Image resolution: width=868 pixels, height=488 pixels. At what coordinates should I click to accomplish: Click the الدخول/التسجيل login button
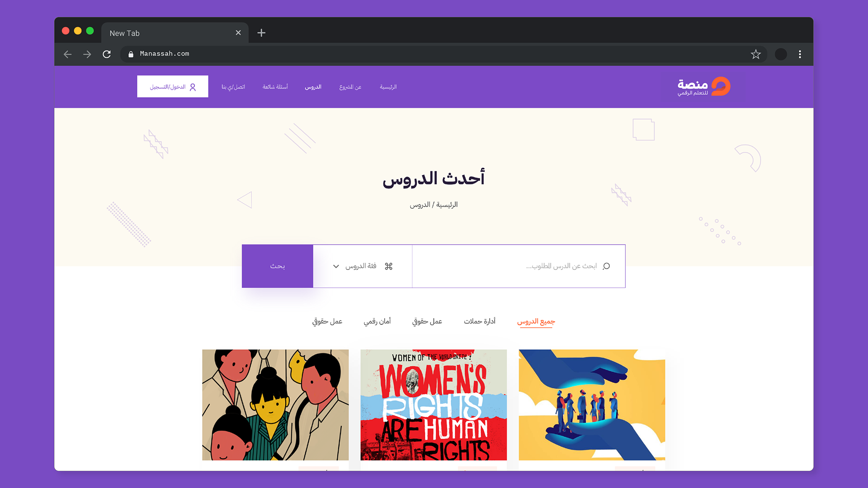[173, 86]
